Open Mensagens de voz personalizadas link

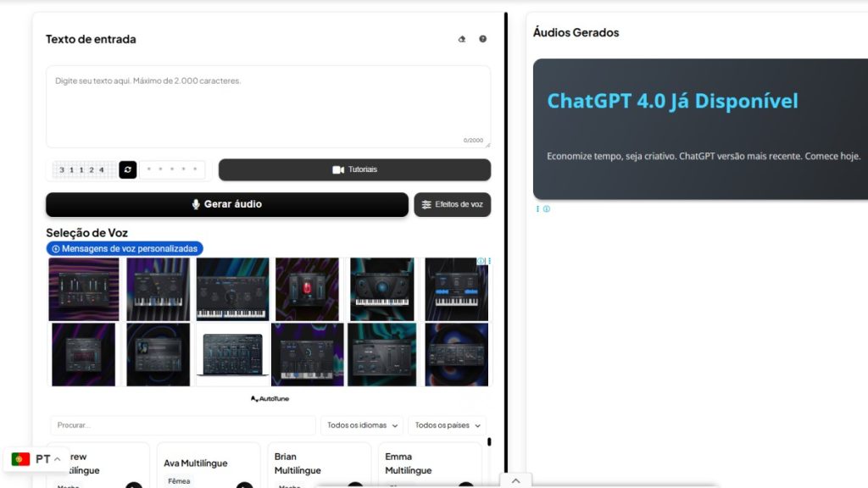point(125,249)
